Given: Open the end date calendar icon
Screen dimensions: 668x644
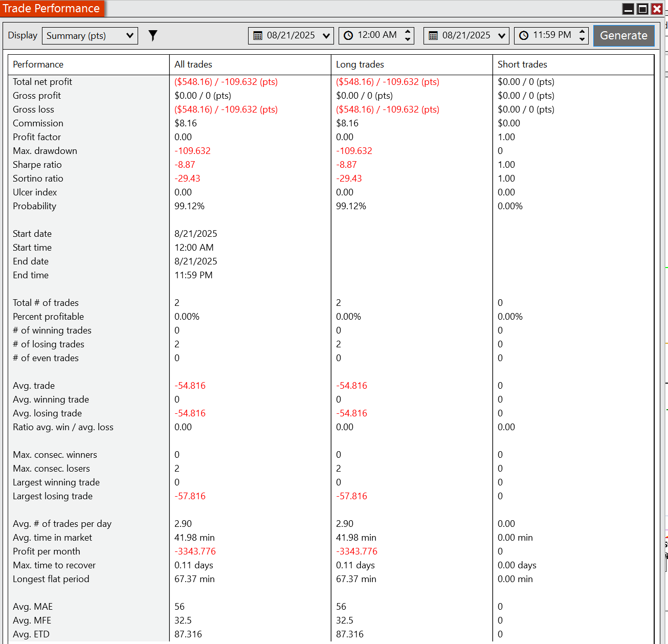Looking at the screenshot, I should pos(433,36).
